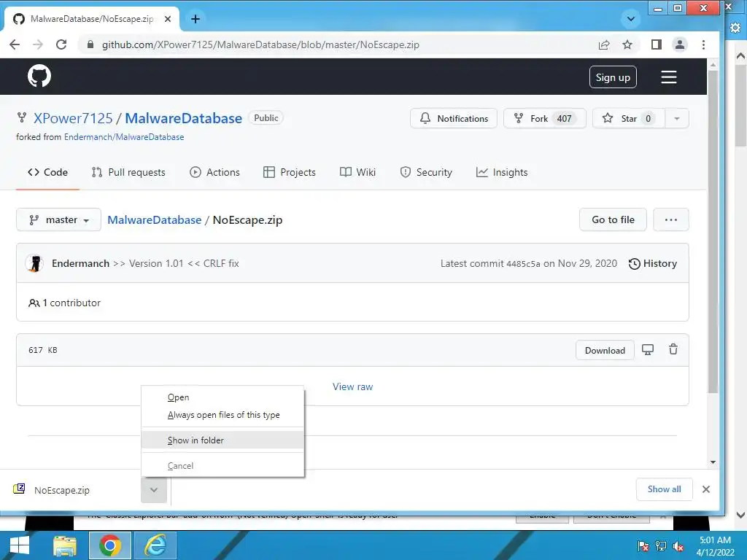
Task: Click the GitHub octocat logo in header
Action: pos(39,76)
